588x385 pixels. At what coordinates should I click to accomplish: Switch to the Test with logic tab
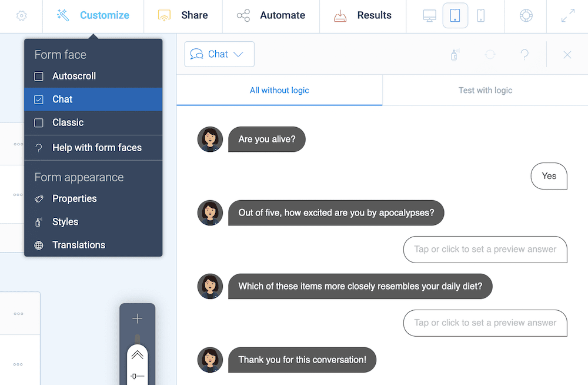click(485, 90)
